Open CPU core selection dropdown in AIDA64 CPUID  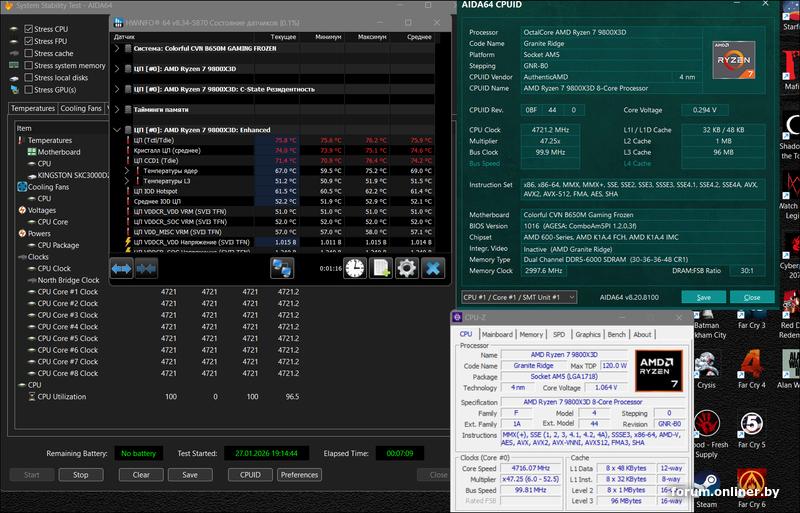click(520, 297)
